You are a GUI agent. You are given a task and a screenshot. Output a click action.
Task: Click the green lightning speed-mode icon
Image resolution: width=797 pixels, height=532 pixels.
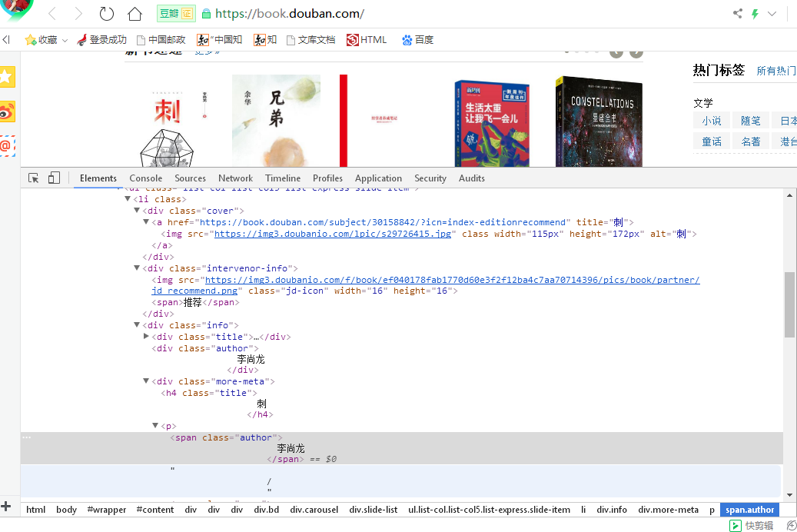tap(755, 14)
